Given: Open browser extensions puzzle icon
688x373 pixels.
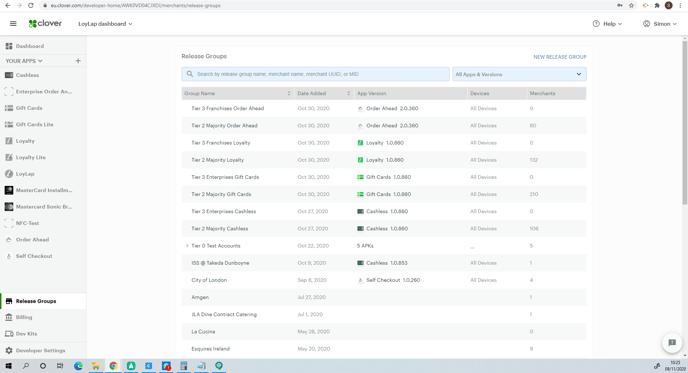Looking at the screenshot, I should click(657, 5).
